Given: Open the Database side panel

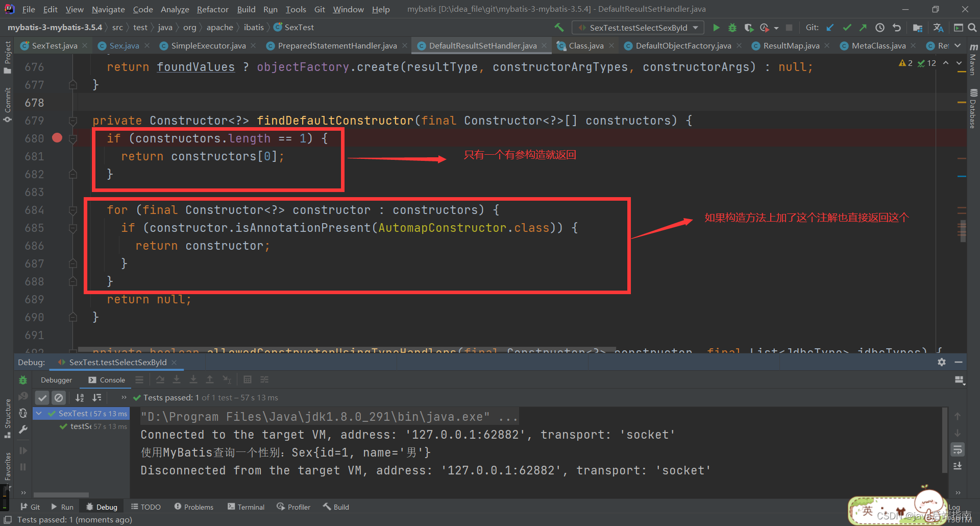Looking at the screenshot, I should 973,109.
